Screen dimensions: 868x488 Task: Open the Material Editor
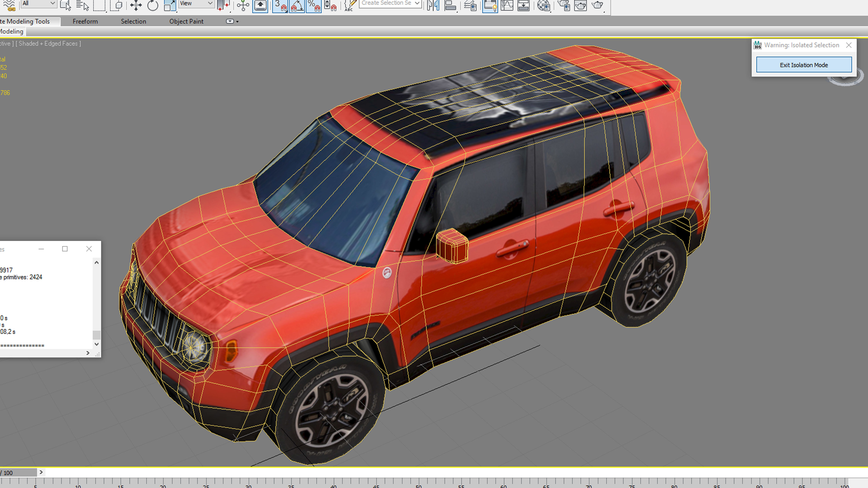(x=543, y=5)
